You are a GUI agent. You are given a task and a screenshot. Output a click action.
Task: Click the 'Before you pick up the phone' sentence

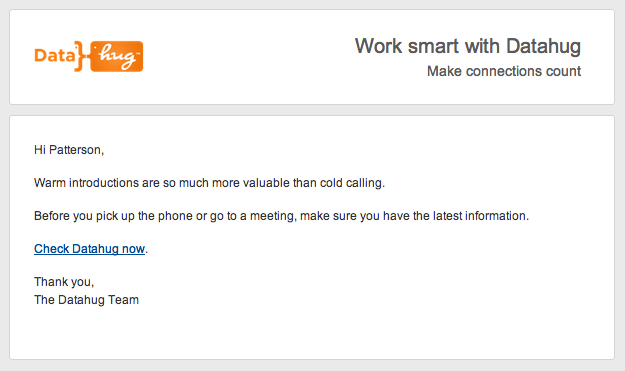click(281, 216)
